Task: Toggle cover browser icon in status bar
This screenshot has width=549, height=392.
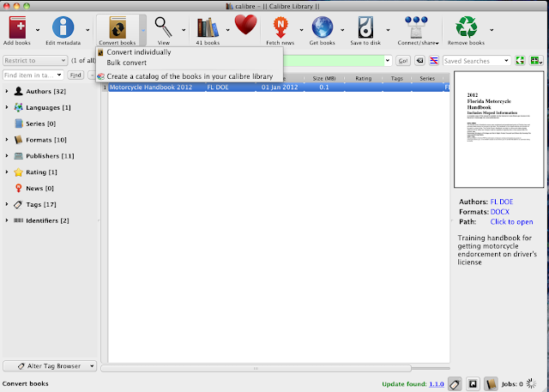Action: (x=473, y=384)
